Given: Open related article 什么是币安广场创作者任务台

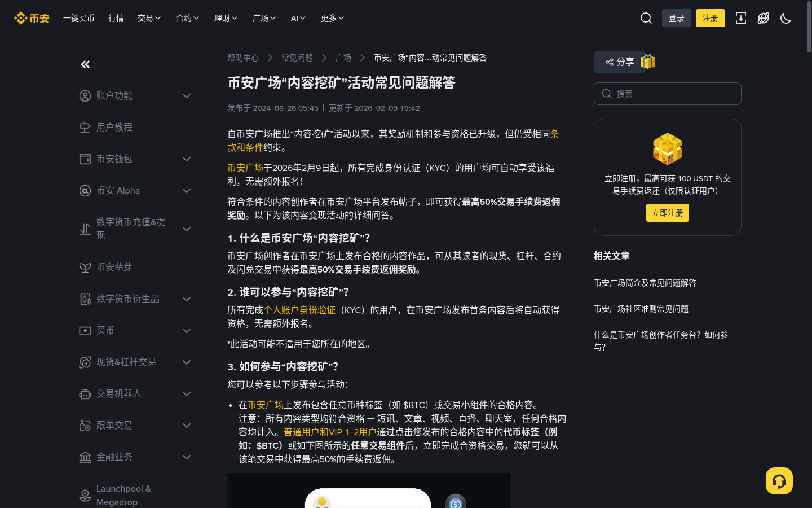Looking at the screenshot, I should (x=661, y=341).
